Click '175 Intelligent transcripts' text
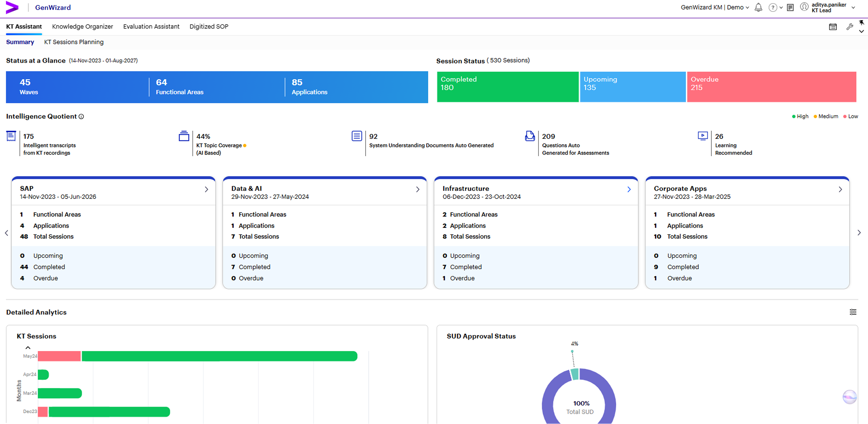This screenshot has width=868, height=424. click(x=49, y=144)
